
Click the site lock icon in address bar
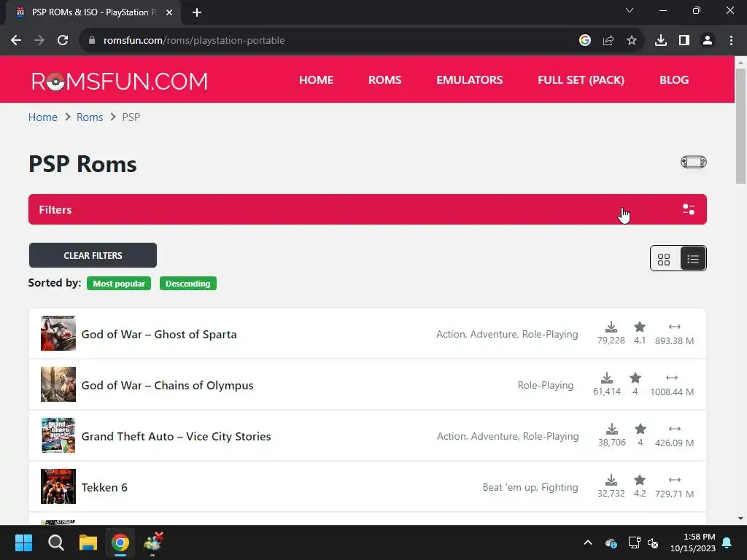pyautogui.click(x=92, y=41)
